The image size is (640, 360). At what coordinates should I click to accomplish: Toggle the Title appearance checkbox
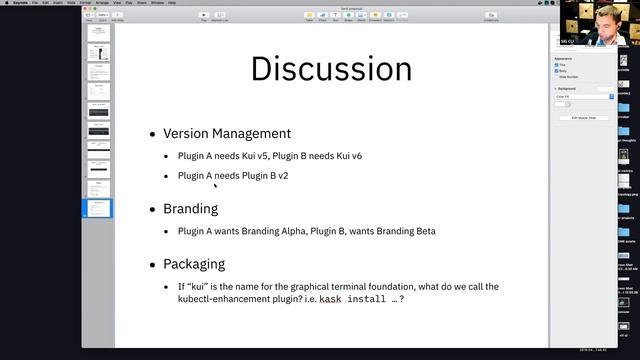tap(556, 65)
